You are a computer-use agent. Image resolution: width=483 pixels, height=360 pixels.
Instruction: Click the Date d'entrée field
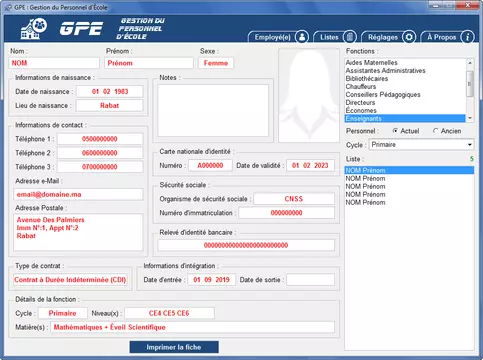click(x=212, y=280)
